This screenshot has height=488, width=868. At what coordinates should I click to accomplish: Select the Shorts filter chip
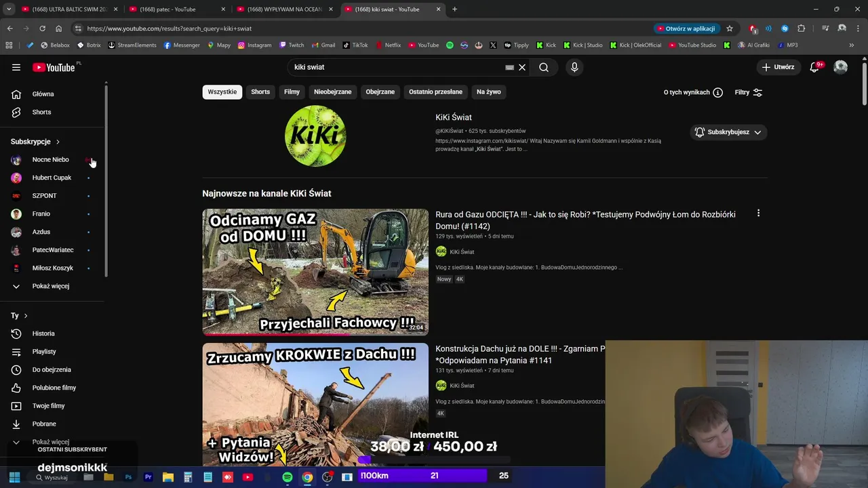click(260, 91)
